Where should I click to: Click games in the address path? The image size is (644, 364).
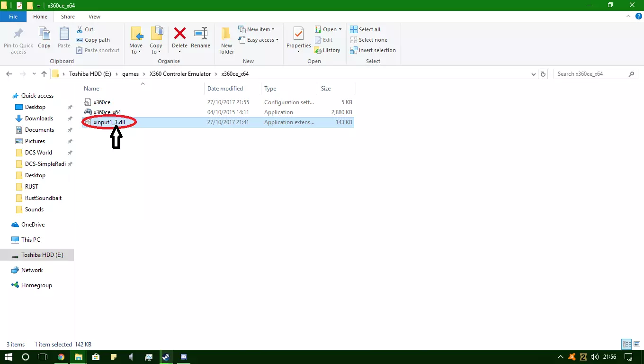point(131,74)
